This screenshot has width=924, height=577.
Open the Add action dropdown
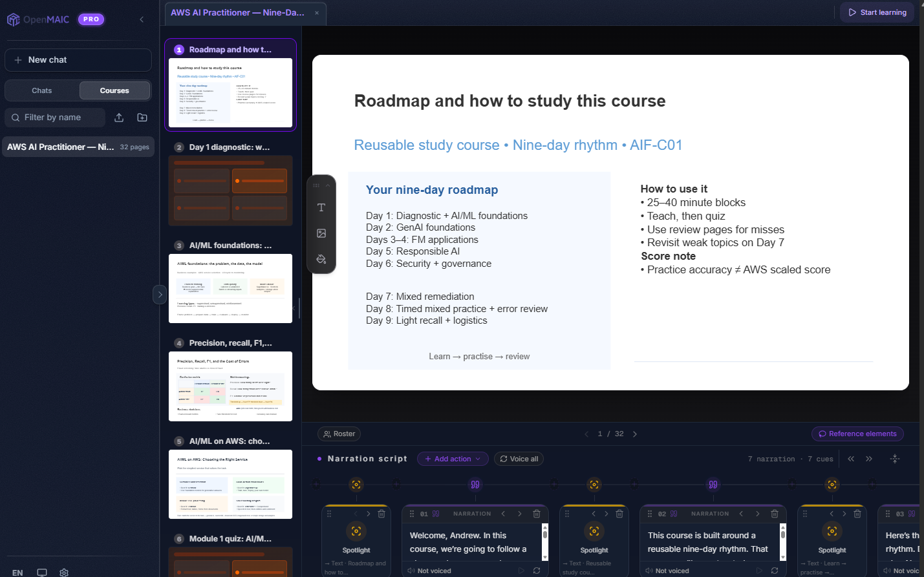tap(453, 459)
